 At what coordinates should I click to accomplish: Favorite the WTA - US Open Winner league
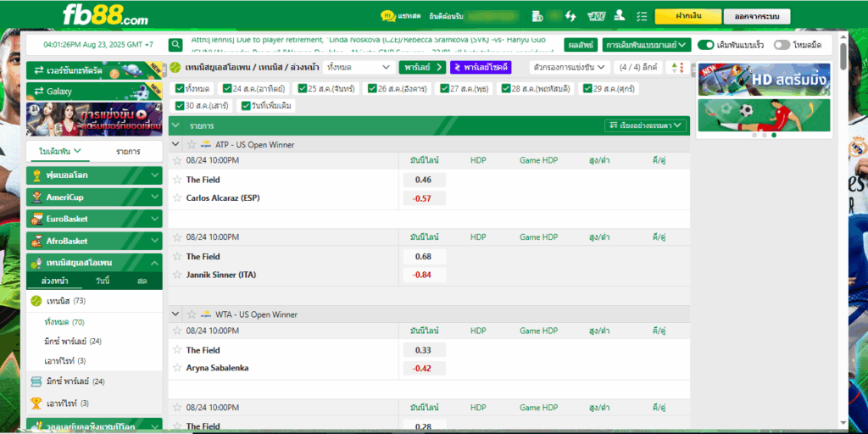tap(192, 314)
